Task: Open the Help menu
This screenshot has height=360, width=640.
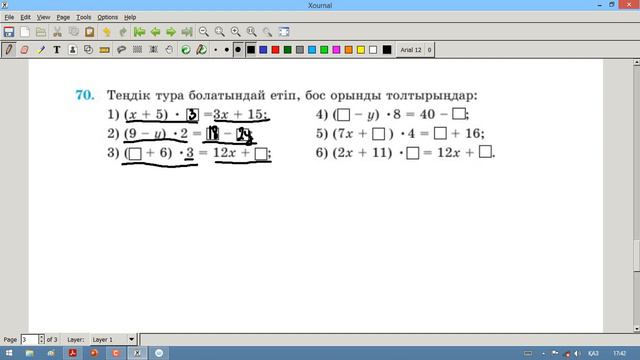Action: click(x=130, y=17)
